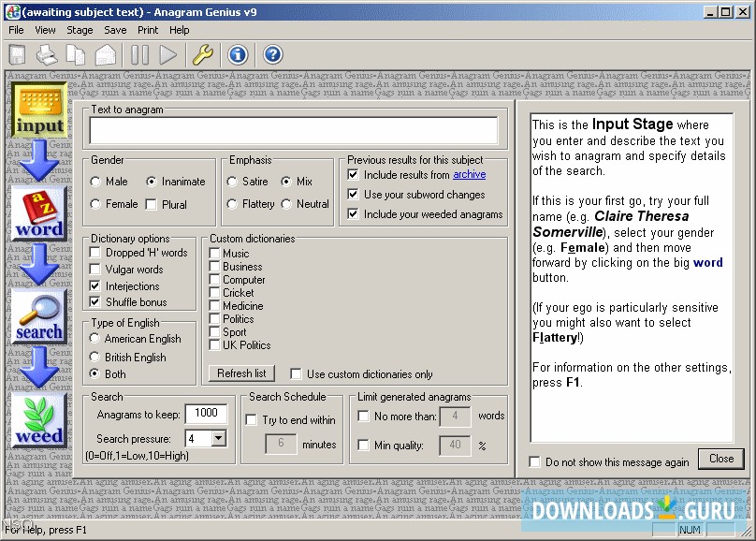Disable Shuffle bonus option
This screenshot has width=756, height=541.
coord(95,302)
